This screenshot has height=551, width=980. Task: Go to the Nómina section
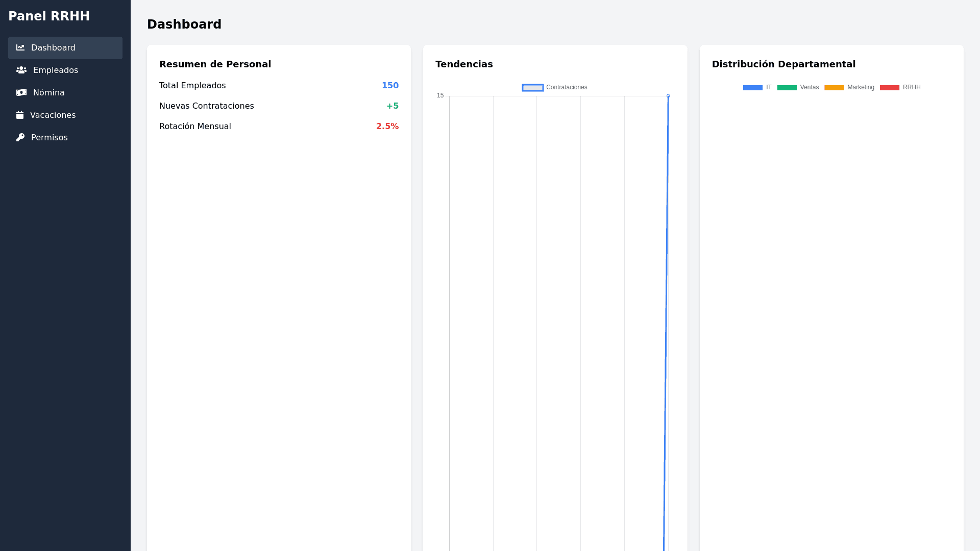48,92
